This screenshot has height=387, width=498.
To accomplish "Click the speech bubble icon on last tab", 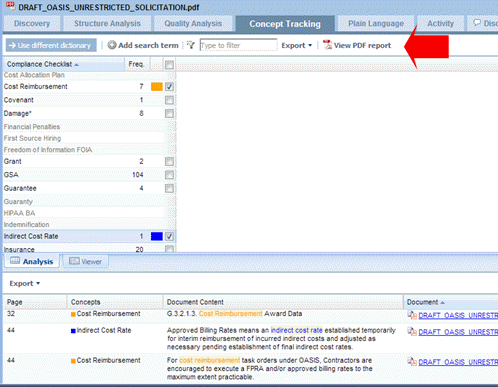I will [477, 23].
